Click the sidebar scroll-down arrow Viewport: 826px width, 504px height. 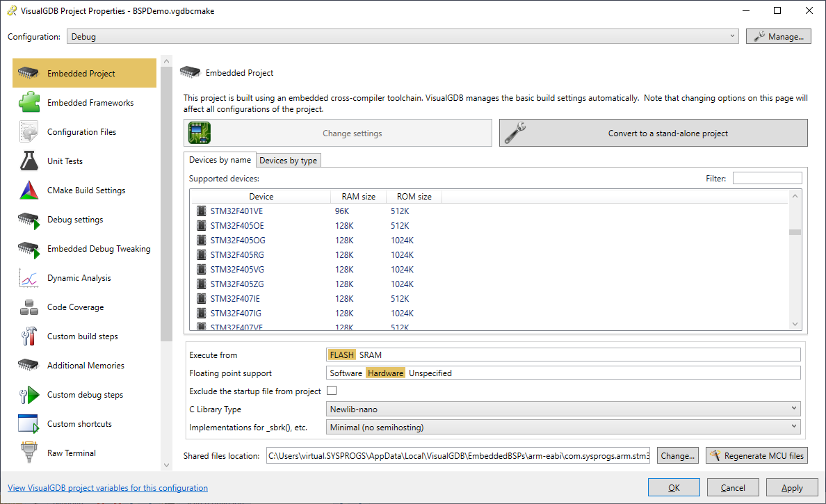point(166,465)
